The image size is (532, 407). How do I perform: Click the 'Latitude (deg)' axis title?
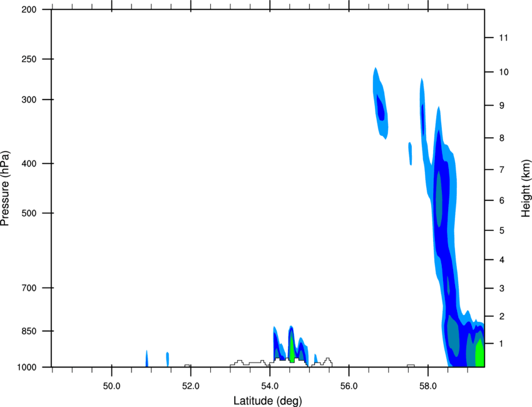(267, 401)
